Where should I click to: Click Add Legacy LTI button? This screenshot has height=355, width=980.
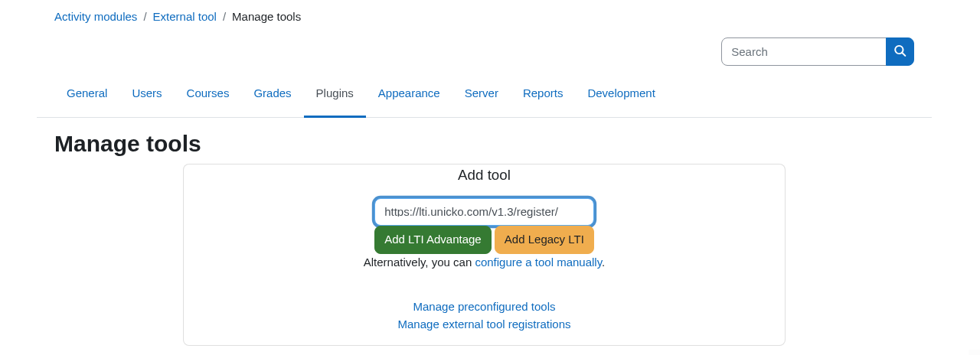544,239
